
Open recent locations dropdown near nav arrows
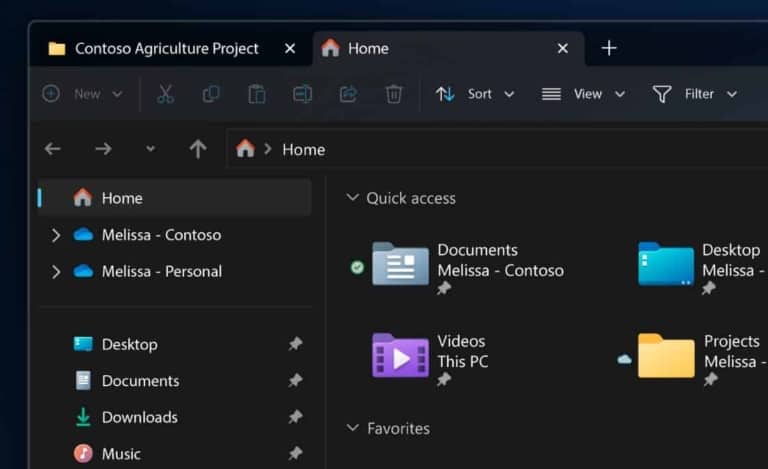click(150, 148)
